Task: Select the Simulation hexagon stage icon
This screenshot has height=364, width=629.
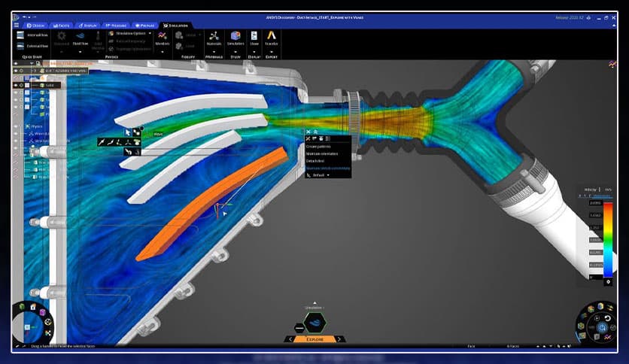Action: coord(315,323)
